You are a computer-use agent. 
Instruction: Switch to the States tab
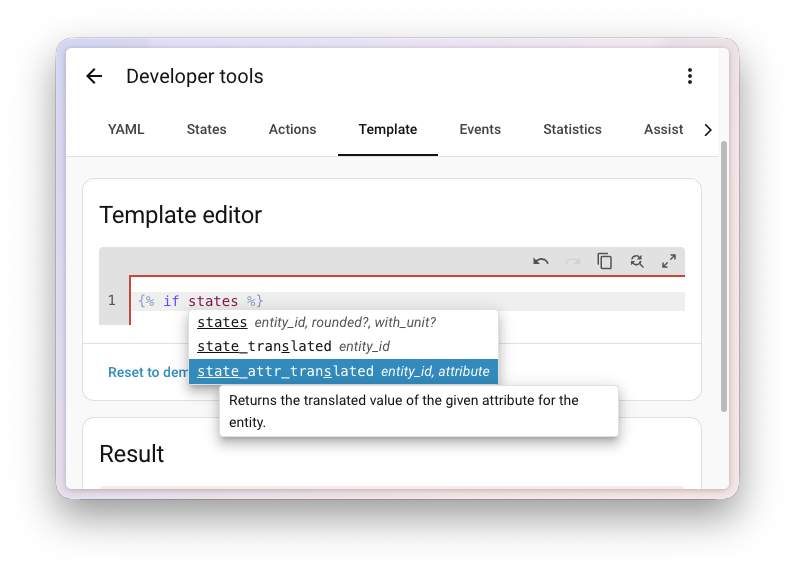click(206, 130)
